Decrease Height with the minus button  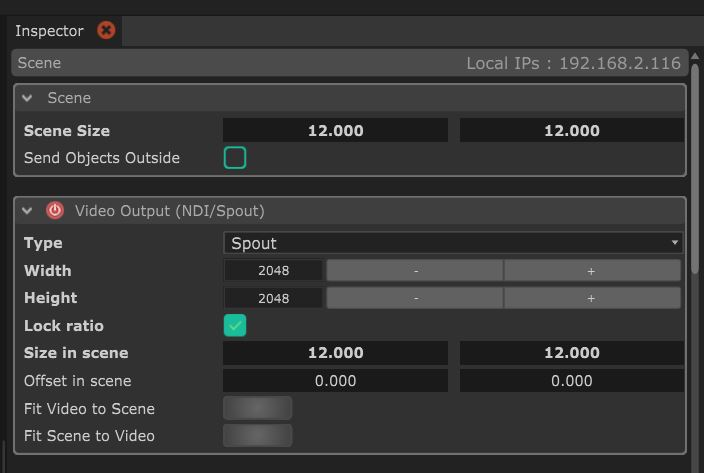[415, 298]
